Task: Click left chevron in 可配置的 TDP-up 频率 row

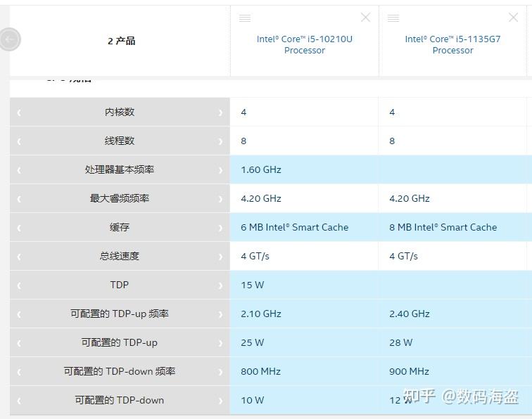Action: click(x=19, y=314)
